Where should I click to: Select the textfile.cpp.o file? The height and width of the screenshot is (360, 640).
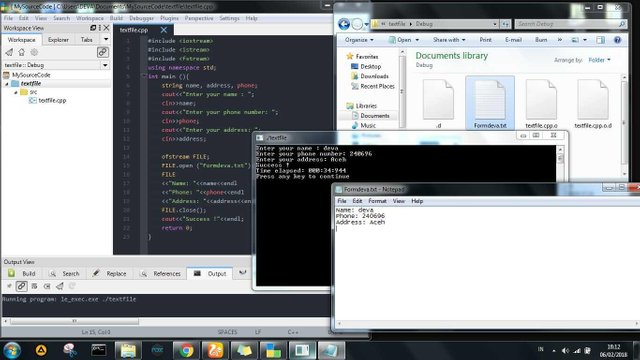541,103
